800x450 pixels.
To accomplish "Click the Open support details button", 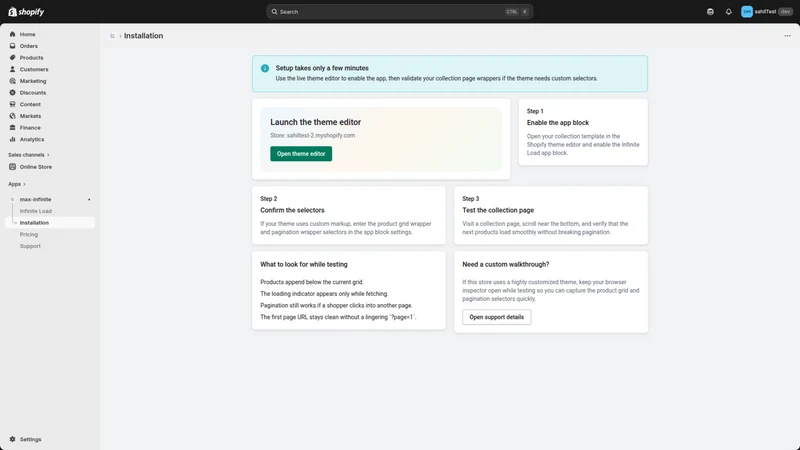I will point(496,317).
